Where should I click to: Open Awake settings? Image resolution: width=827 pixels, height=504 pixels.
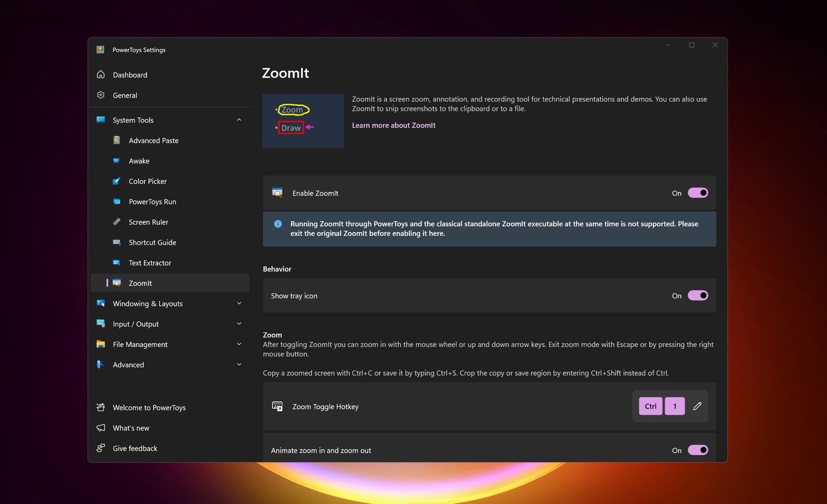[170, 161]
